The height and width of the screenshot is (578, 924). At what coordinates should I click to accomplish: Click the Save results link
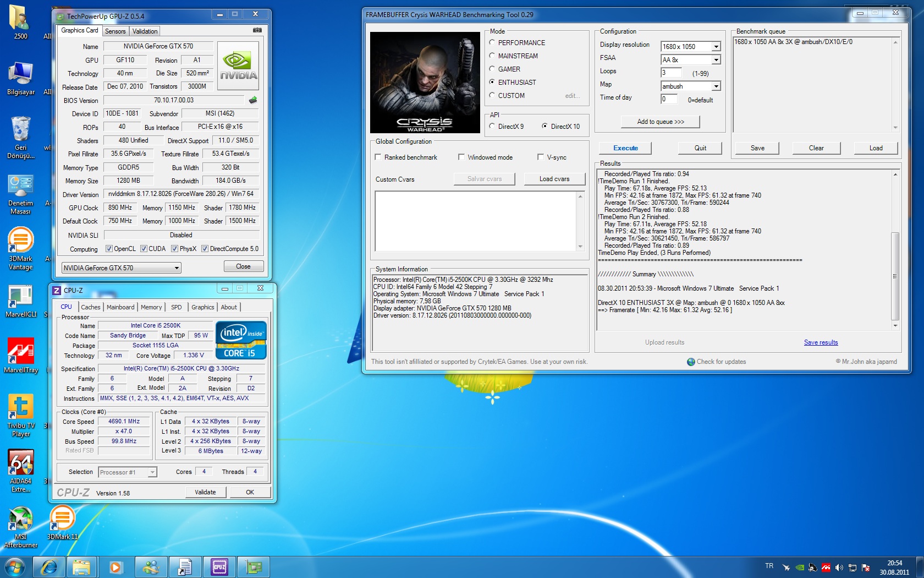click(821, 342)
